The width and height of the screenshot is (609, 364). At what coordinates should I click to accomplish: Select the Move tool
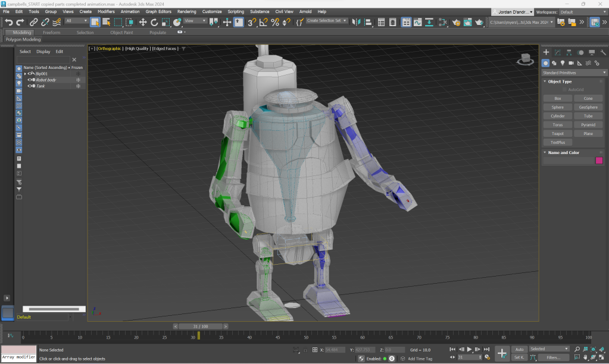tap(143, 22)
